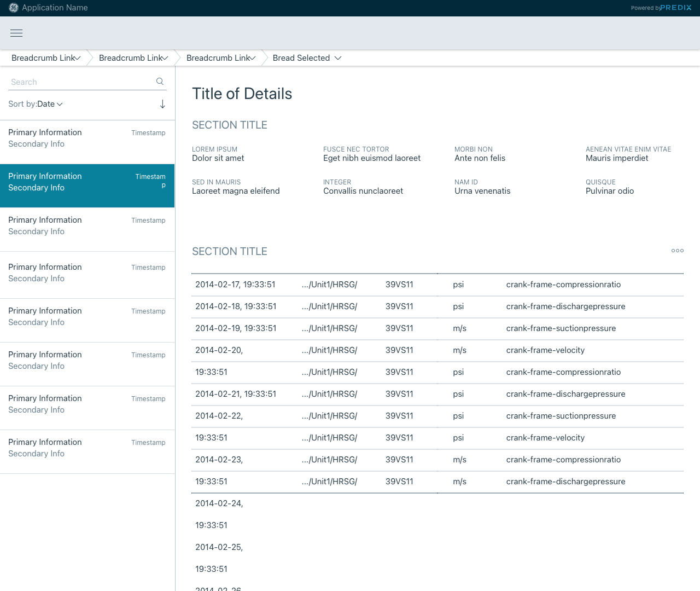Image resolution: width=700 pixels, height=591 pixels.
Task: Toggle sort direction arrow
Action: point(162,104)
